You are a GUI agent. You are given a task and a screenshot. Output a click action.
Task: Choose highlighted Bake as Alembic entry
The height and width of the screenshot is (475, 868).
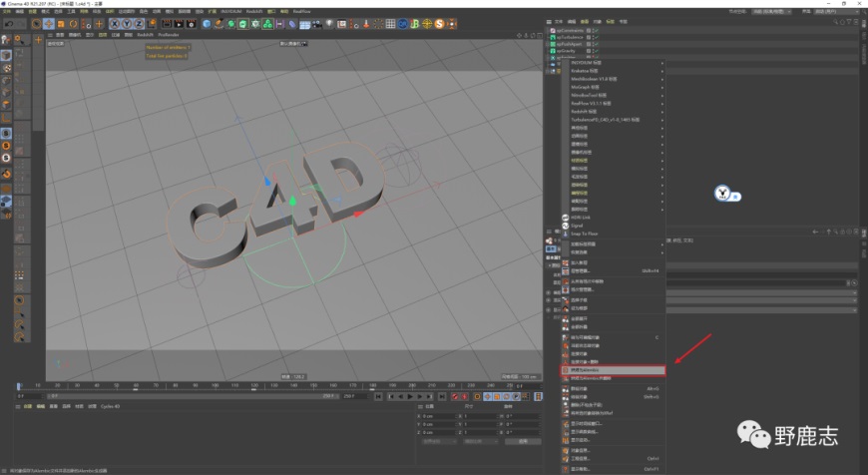coord(614,370)
